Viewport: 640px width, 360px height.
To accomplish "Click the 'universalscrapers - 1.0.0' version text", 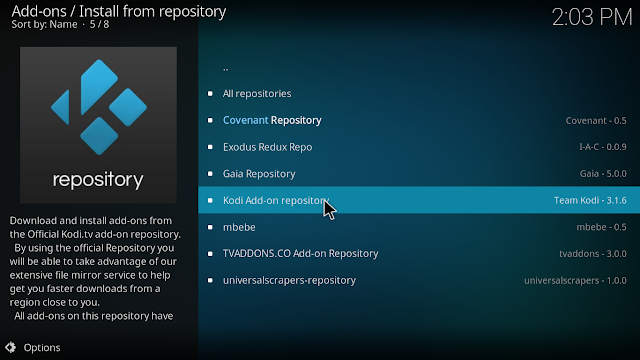I will 576,281.
